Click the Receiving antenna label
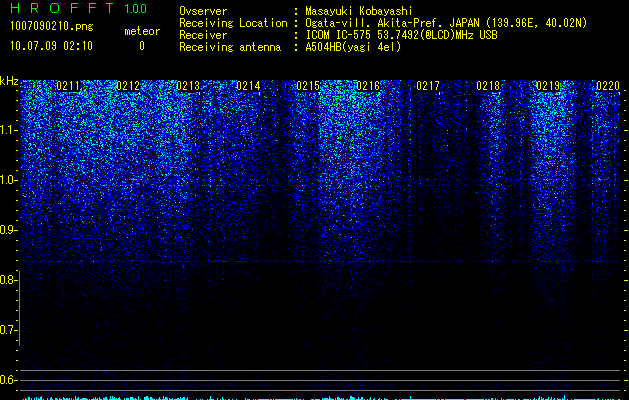Image resolution: width=629 pixels, height=400 pixels. pyautogui.click(x=230, y=47)
